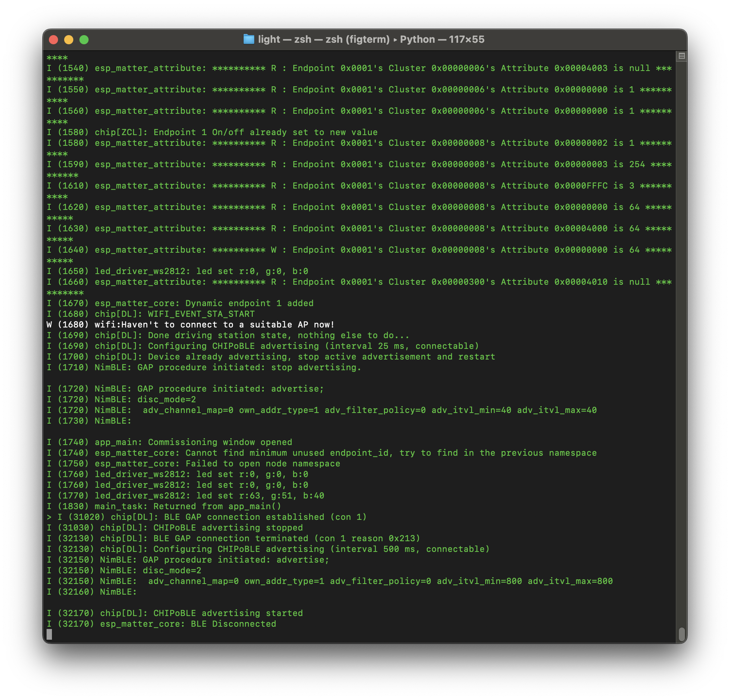The height and width of the screenshot is (700, 730).
Task: Click 'Endpoint 1 On/off already set to new value'
Action: click(x=212, y=132)
